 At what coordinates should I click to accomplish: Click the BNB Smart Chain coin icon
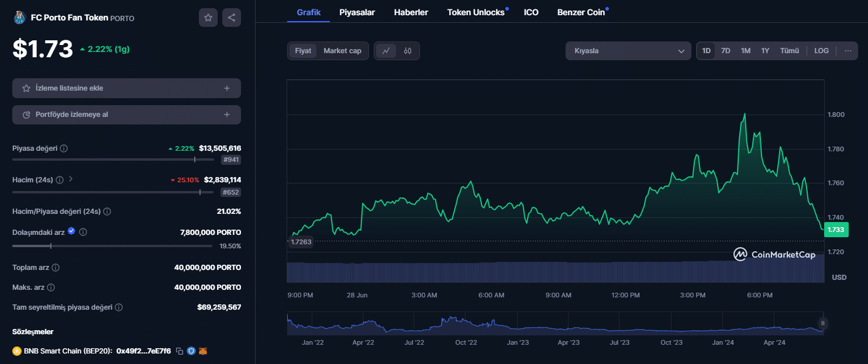point(17,351)
